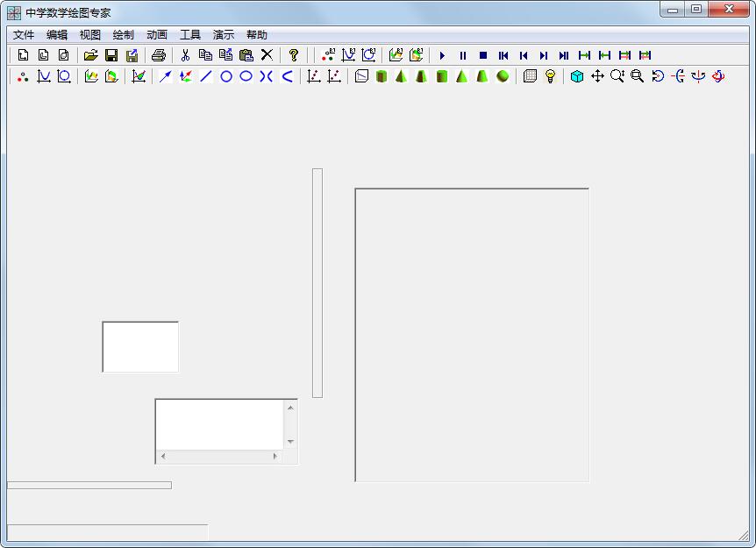Click inside the small white input box
The width and height of the screenshot is (756, 548).
(x=140, y=347)
